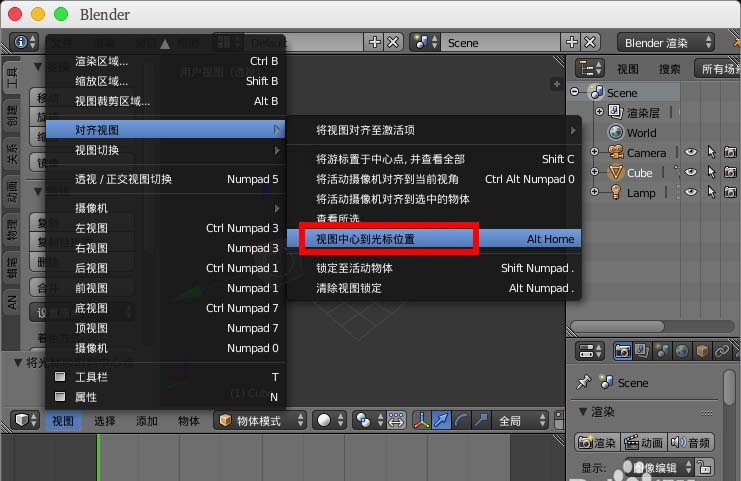Click the properties panel vertical scrollbar
The width and height of the screenshot is (741, 481).
730,387
